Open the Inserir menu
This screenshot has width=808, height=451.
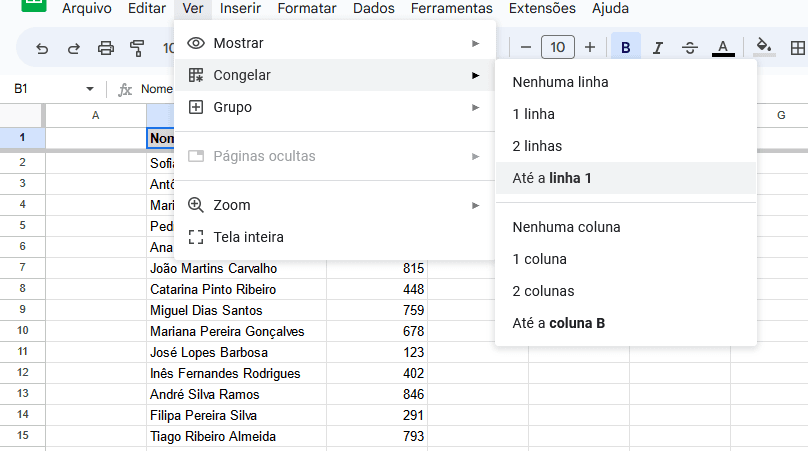(240, 8)
